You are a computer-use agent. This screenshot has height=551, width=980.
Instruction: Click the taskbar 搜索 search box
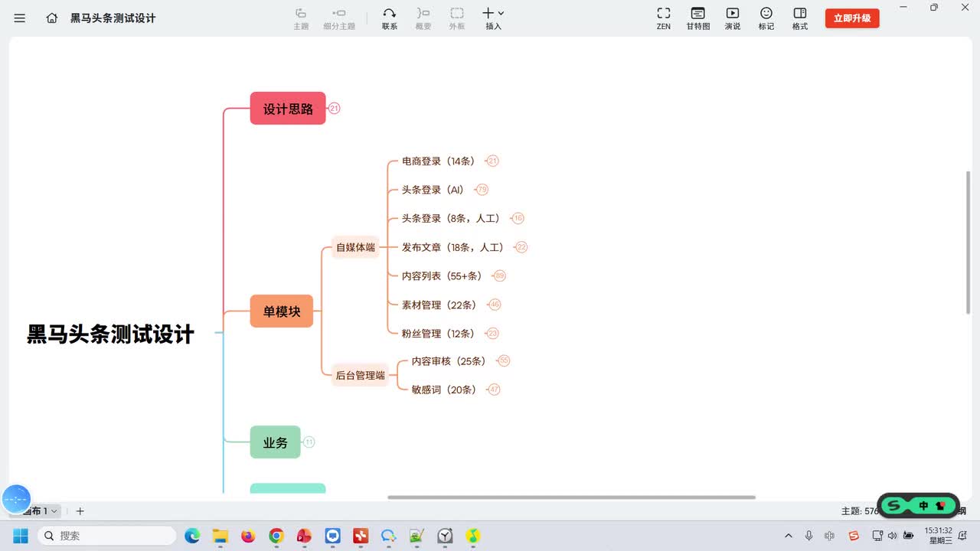[108, 536]
